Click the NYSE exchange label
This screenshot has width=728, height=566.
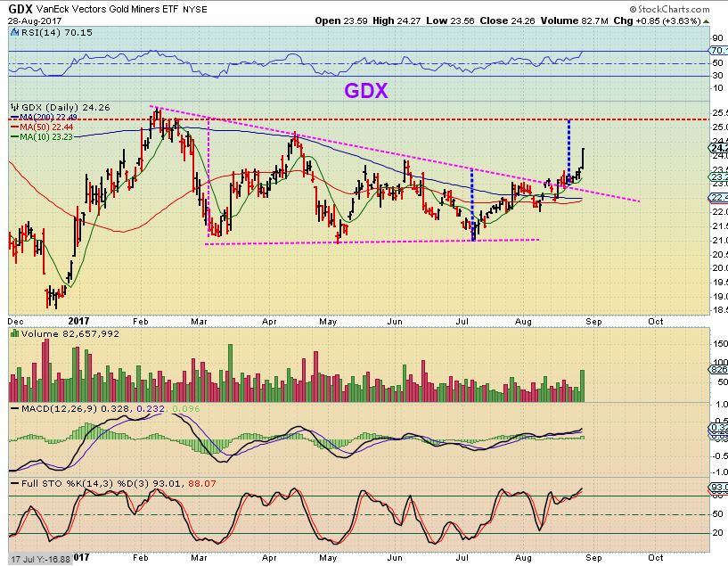point(195,9)
